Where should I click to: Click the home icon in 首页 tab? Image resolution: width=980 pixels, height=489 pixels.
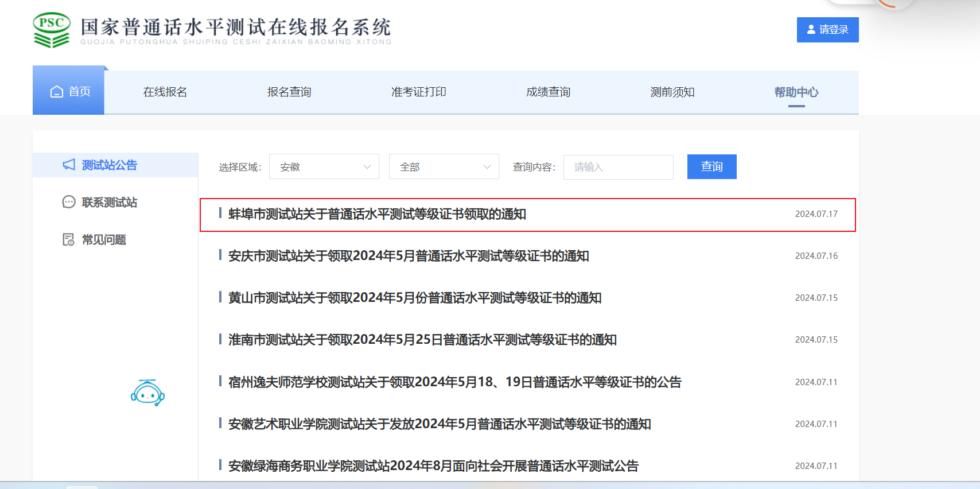[x=57, y=92]
